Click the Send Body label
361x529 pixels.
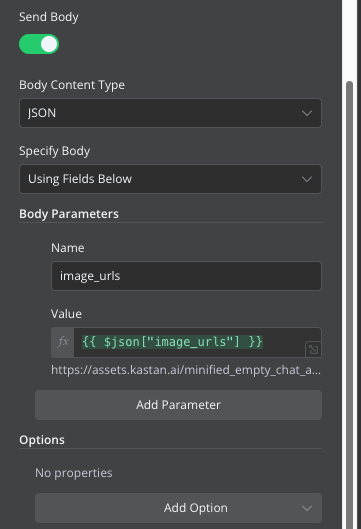click(x=49, y=17)
